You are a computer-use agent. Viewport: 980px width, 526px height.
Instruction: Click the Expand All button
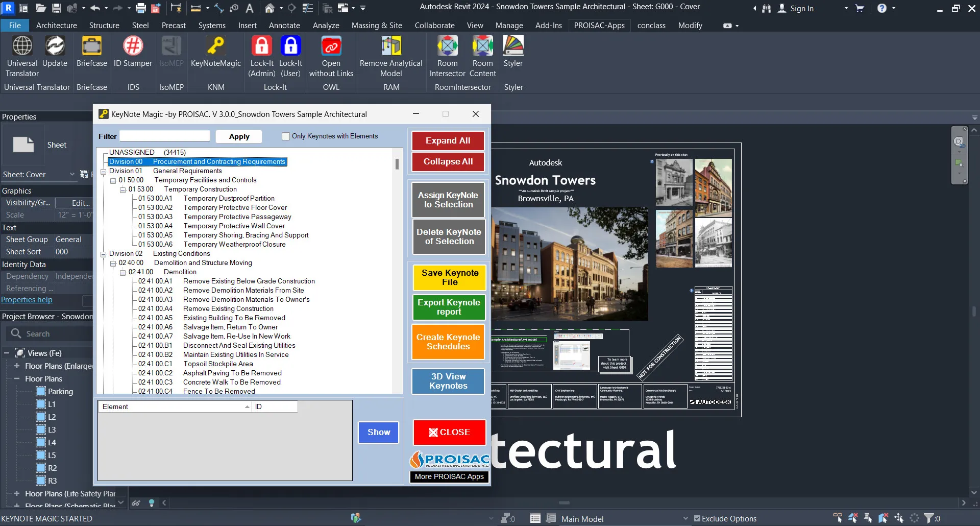tap(448, 140)
